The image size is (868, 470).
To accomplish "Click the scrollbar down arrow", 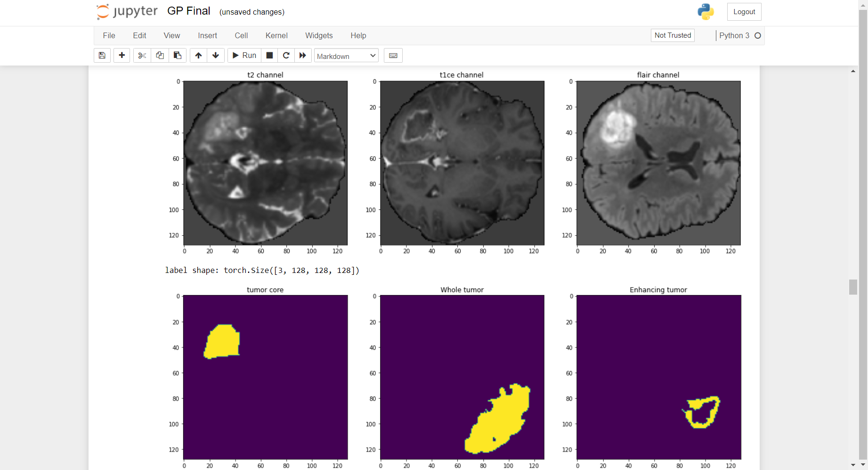I will click(853, 465).
